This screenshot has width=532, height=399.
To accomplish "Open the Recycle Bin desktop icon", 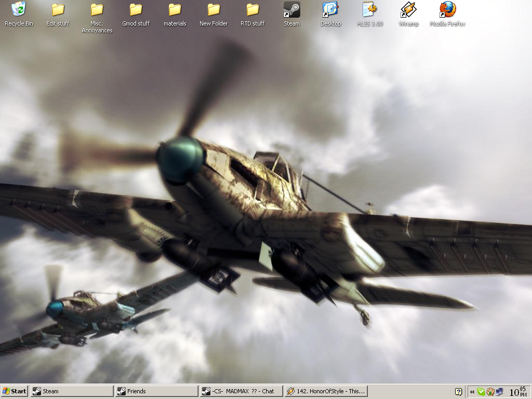I will [19, 10].
